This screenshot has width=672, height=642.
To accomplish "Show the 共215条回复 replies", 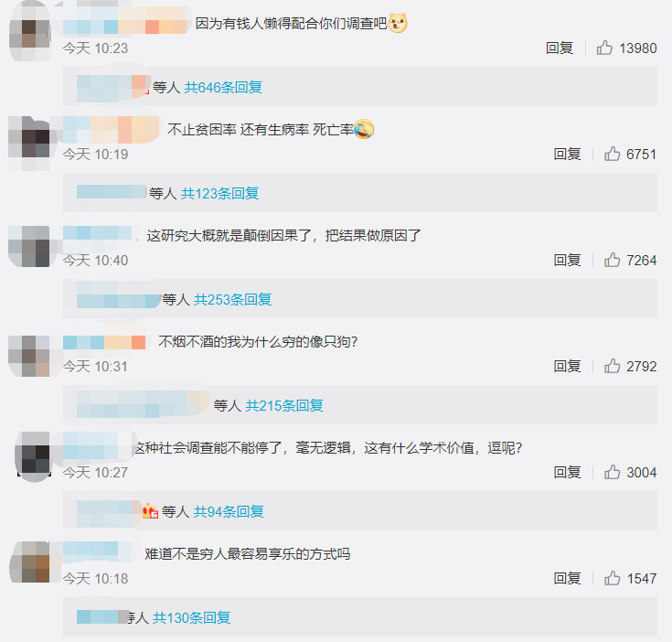I will 284,405.
